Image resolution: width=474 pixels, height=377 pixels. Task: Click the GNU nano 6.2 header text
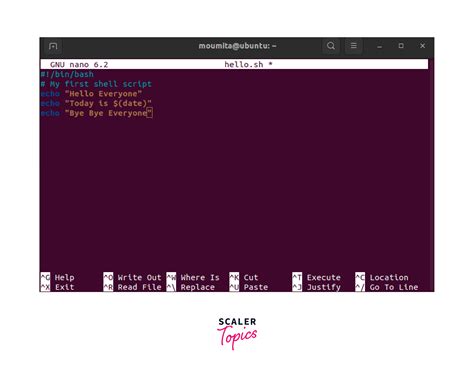point(79,65)
